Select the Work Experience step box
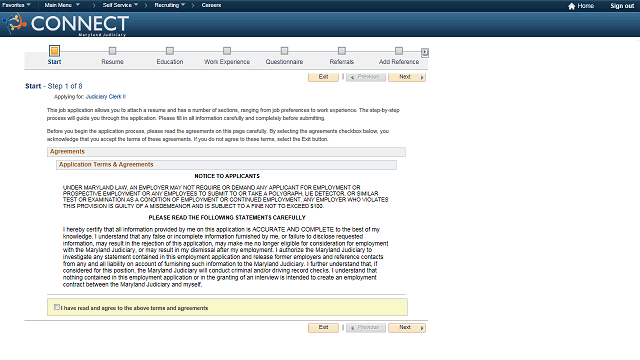Image resolution: width=640 pixels, height=360 pixels. [x=227, y=51]
